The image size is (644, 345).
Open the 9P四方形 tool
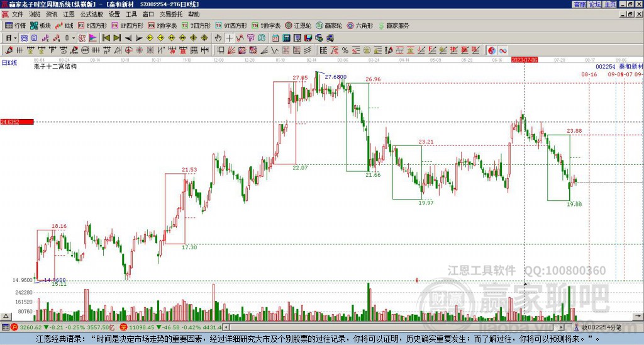(127, 25)
